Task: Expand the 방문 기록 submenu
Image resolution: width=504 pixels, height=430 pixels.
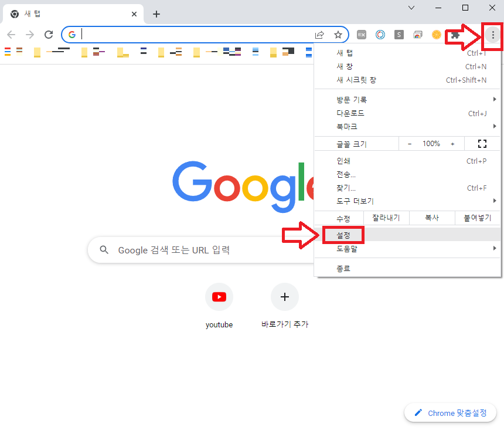Action: coord(407,100)
